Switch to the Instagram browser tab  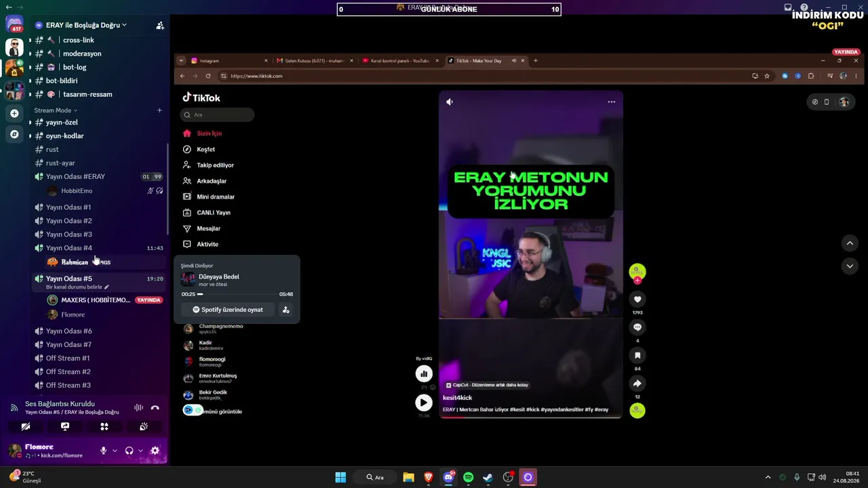click(x=230, y=60)
